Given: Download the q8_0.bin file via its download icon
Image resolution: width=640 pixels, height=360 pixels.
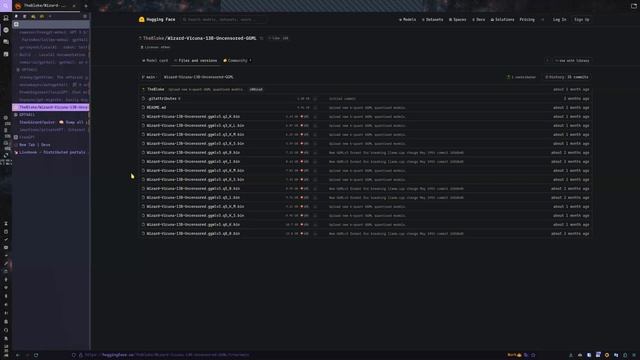Looking at the screenshot, I should click(x=315, y=233).
